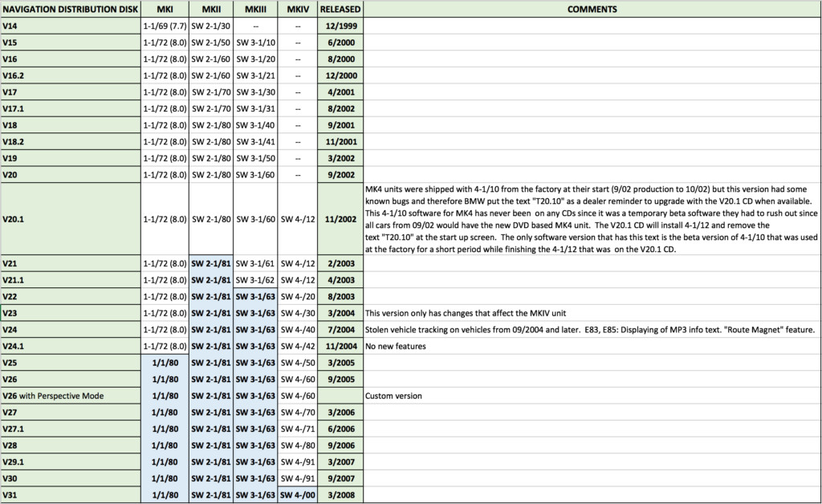Select the 8/2002 release date cell
822x504 pixels.
pos(340,108)
